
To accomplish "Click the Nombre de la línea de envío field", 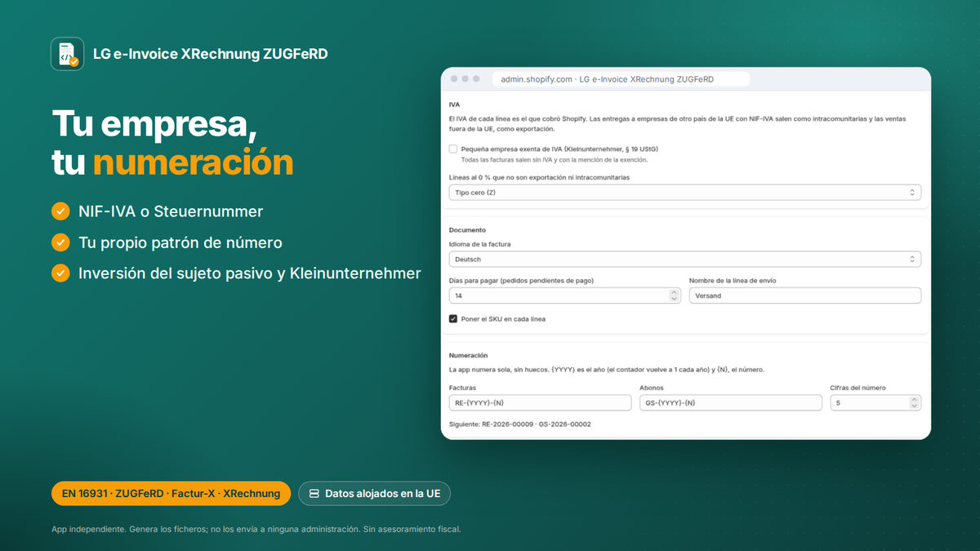I will [x=805, y=296].
